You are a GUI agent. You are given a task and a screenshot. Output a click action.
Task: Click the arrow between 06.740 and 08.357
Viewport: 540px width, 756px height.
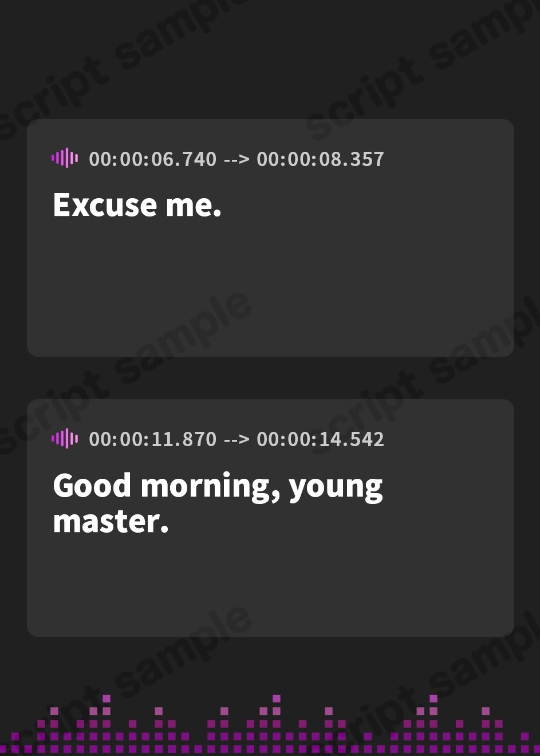pyautogui.click(x=237, y=160)
